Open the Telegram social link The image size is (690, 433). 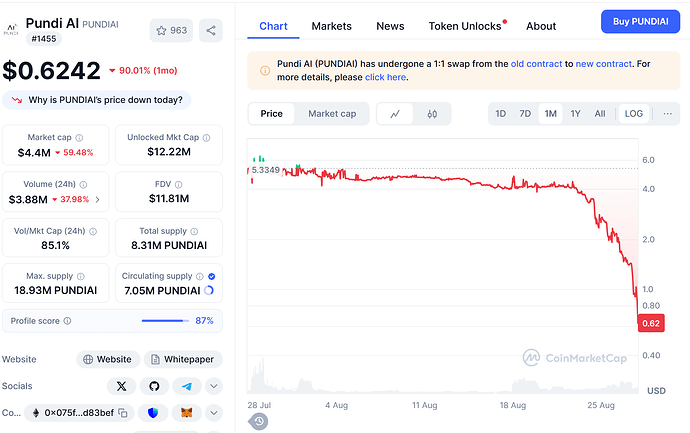pos(187,386)
